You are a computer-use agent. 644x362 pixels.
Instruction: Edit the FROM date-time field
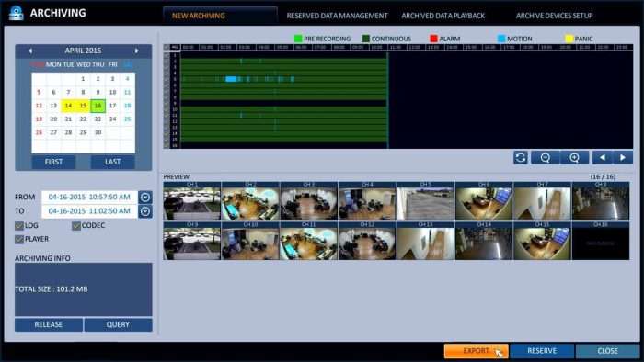tap(89, 198)
